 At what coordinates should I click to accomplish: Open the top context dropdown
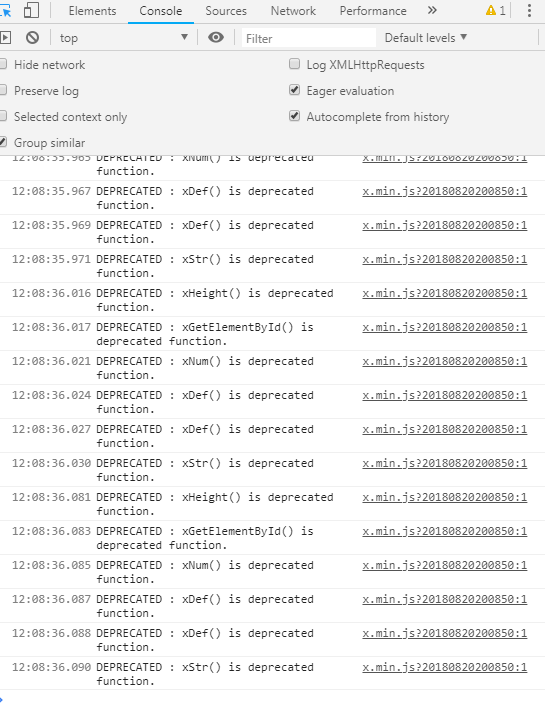pos(123,38)
